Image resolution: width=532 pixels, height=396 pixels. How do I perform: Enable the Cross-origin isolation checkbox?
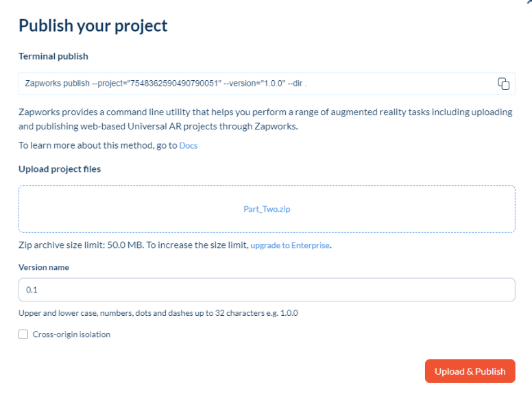(x=24, y=334)
